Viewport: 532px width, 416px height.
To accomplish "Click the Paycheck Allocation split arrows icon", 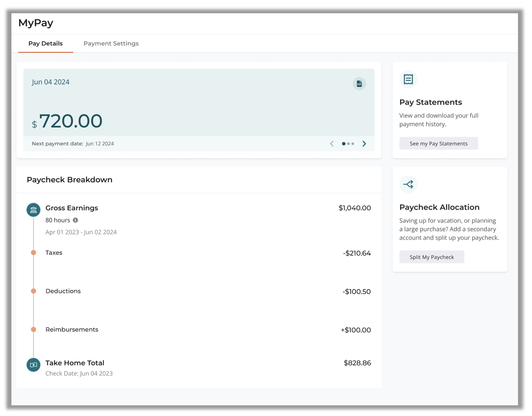I will tap(408, 184).
